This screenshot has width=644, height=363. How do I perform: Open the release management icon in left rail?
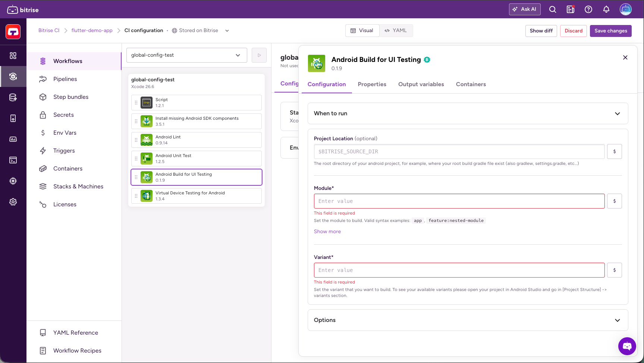pyautogui.click(x=13, y=118)
